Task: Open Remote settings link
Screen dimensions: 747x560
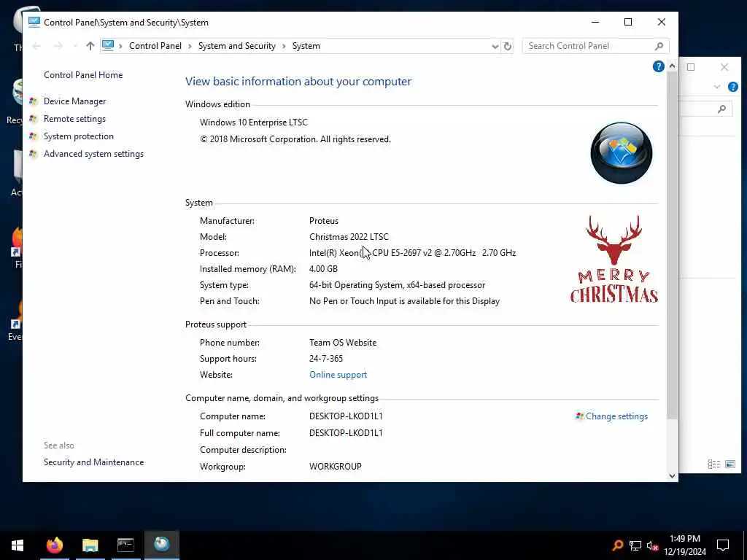Action: [x=75, y=119]
